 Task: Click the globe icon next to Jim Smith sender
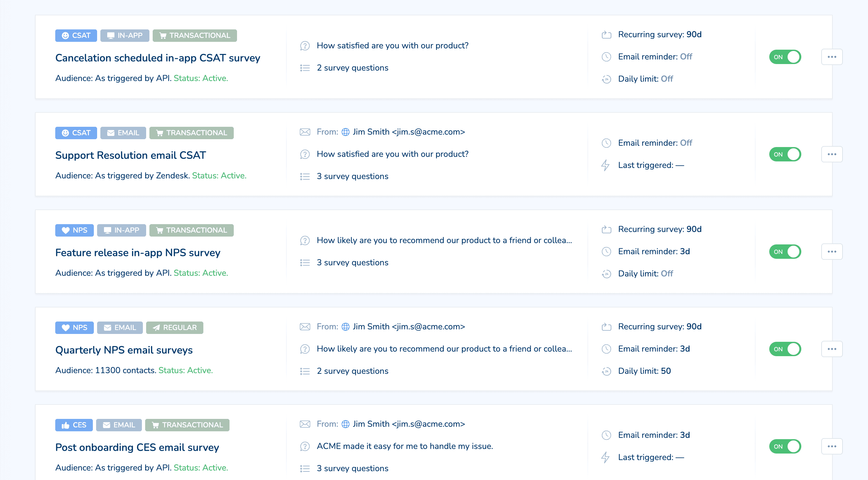coord(345,132)
